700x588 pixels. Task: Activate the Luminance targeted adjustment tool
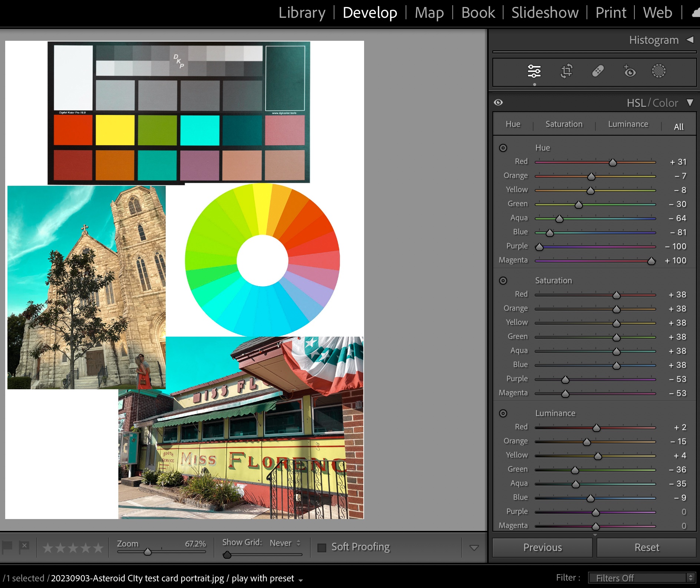[503, 413]
